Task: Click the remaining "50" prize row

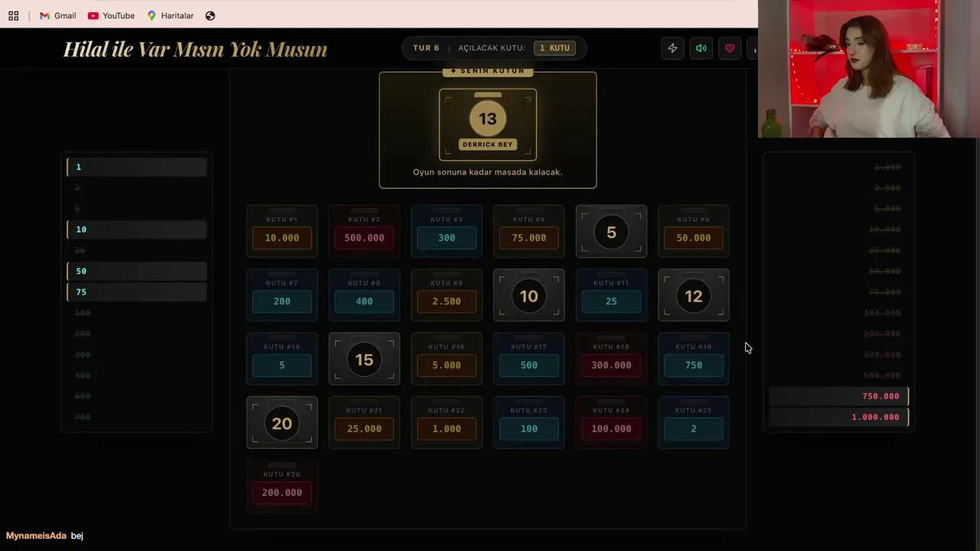Action: [x=137, y=271]
